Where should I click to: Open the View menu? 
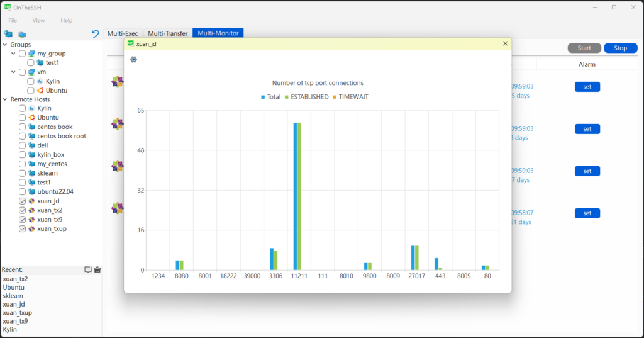tap(38, 20)
